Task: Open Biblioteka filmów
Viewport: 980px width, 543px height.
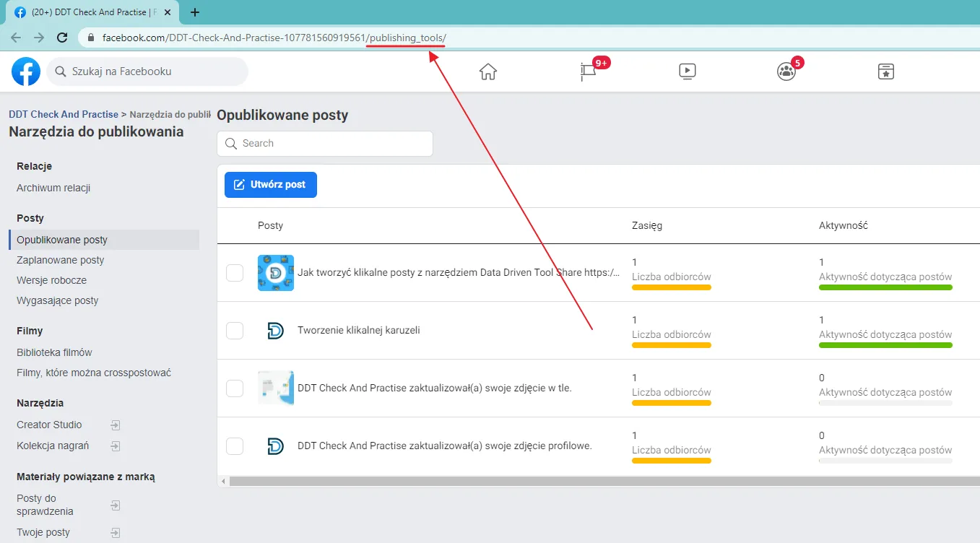Action: click(x=54, y=352)
